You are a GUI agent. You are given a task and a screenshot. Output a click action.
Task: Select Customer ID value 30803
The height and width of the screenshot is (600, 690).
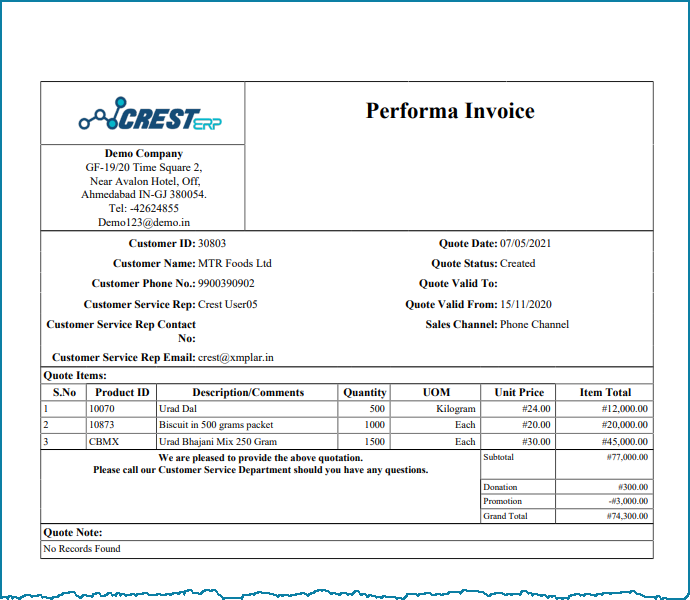coord(212,243)
